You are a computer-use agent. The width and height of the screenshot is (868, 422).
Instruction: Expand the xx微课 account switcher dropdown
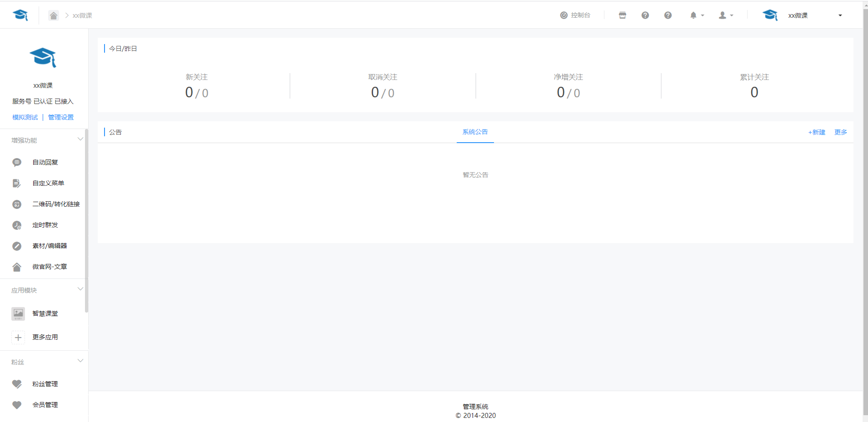pos(840,15)
